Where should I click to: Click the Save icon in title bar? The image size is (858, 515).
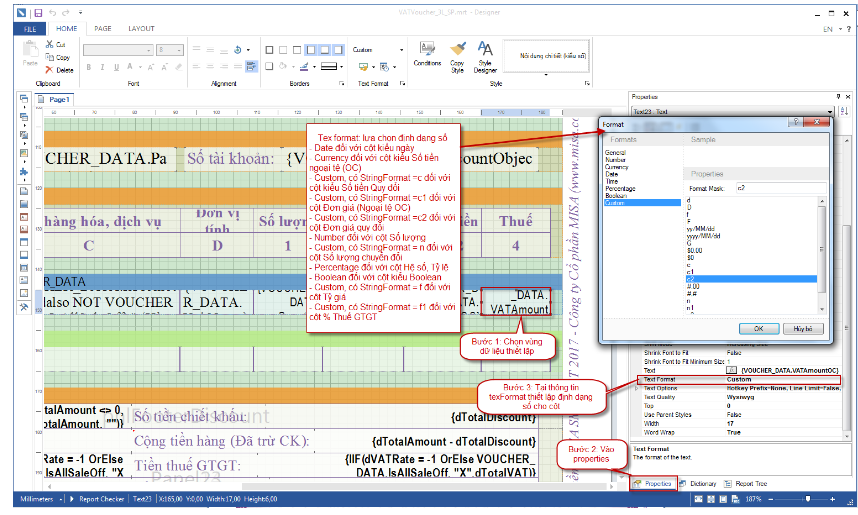(38, 13)
